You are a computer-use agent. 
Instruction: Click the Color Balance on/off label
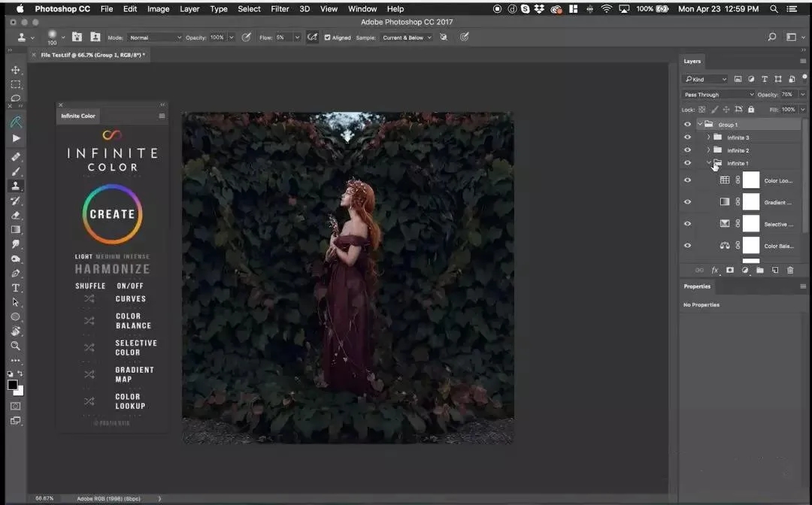pyautogui.click(x=133, y=321)
